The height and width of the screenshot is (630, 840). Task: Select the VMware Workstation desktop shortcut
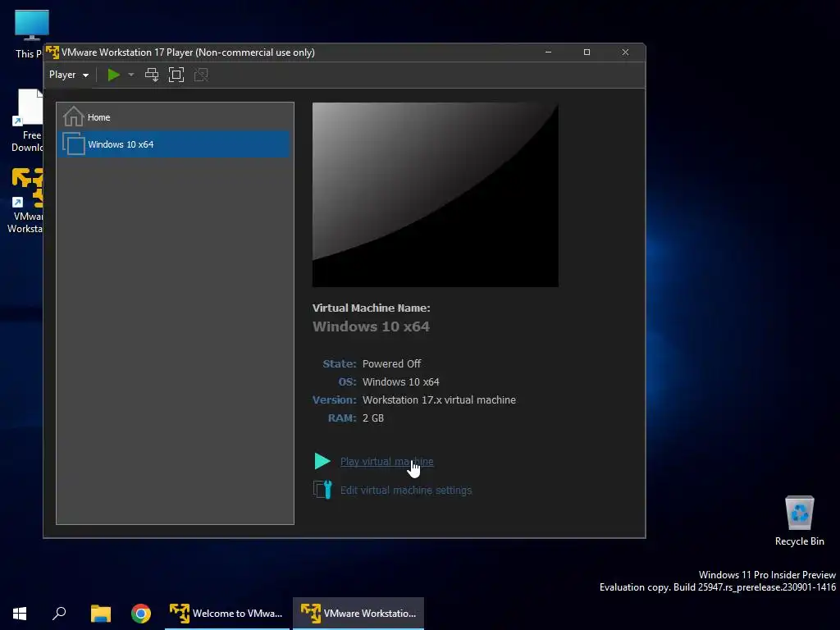24,200
